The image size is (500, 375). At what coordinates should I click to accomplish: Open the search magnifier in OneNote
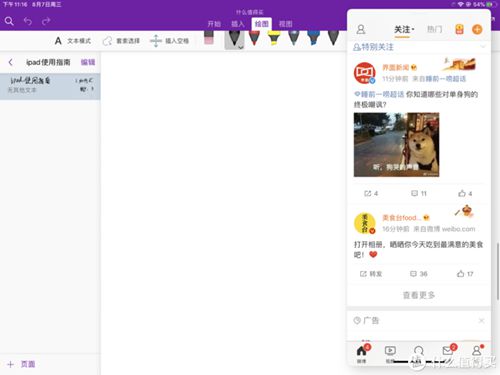click(9, 21)
